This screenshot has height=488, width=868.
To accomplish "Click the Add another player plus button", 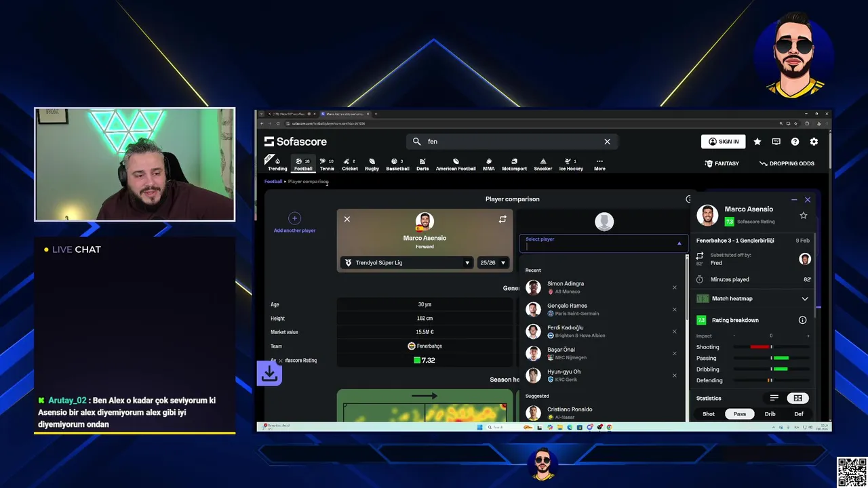I will point(294,218).
